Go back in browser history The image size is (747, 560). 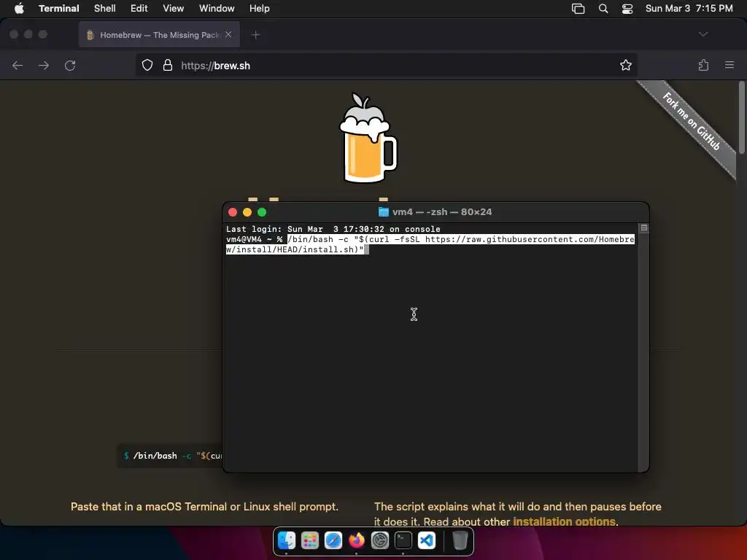coord(18,65)
